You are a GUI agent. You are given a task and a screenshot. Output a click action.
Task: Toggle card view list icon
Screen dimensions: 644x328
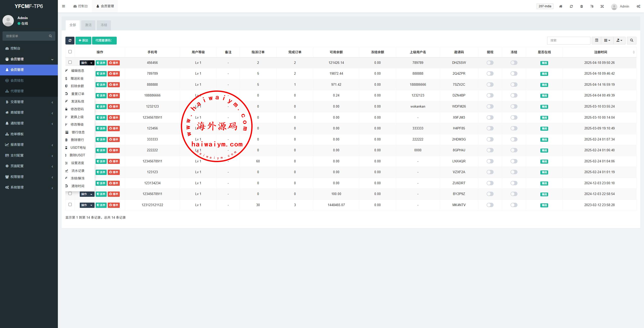(x=596, y=40)
